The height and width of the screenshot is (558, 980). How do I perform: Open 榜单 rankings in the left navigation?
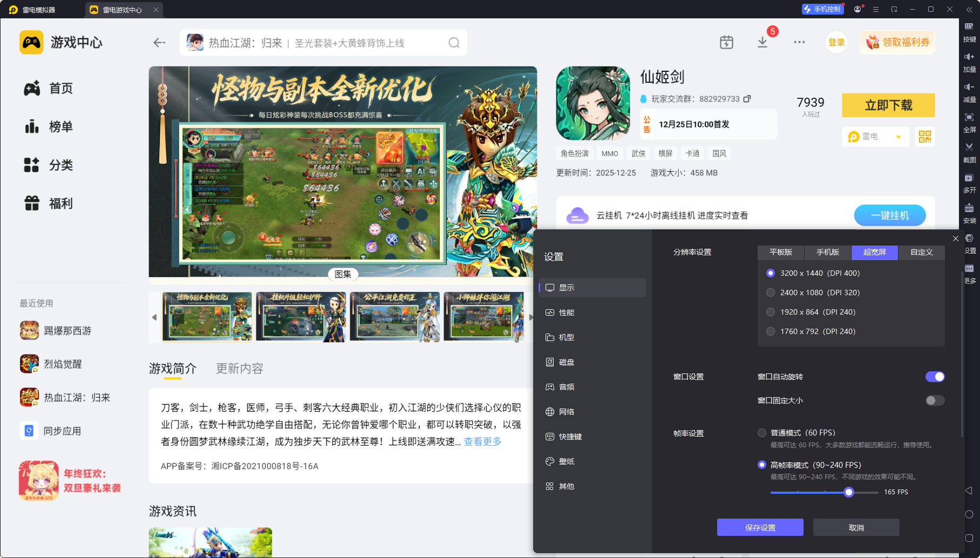click(49, 127)
